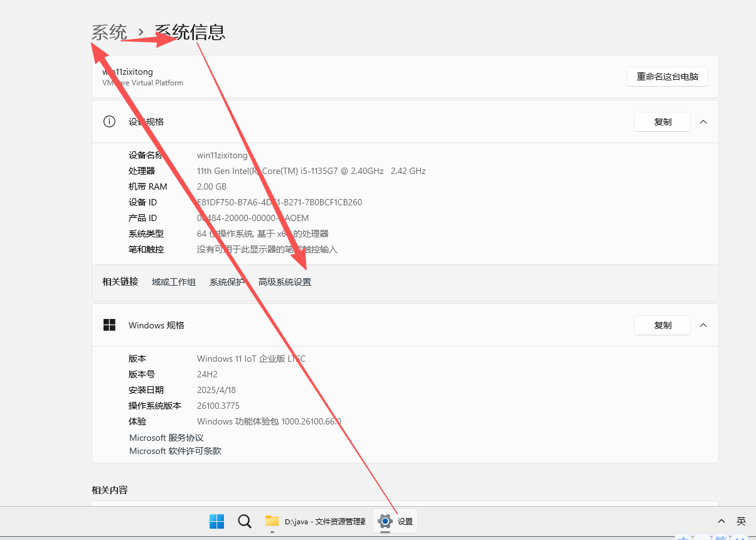Click the 操作系统版本 label
The height and width of the screenshot is (540, 756).
pos(155,406)
